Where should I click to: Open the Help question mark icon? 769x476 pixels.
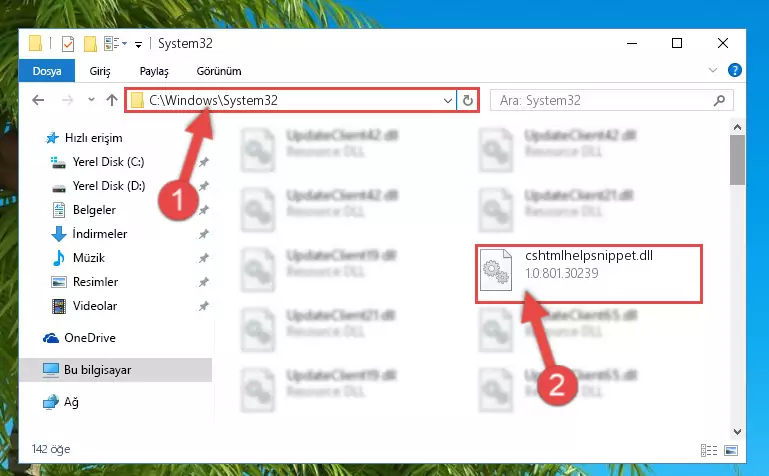734,71
